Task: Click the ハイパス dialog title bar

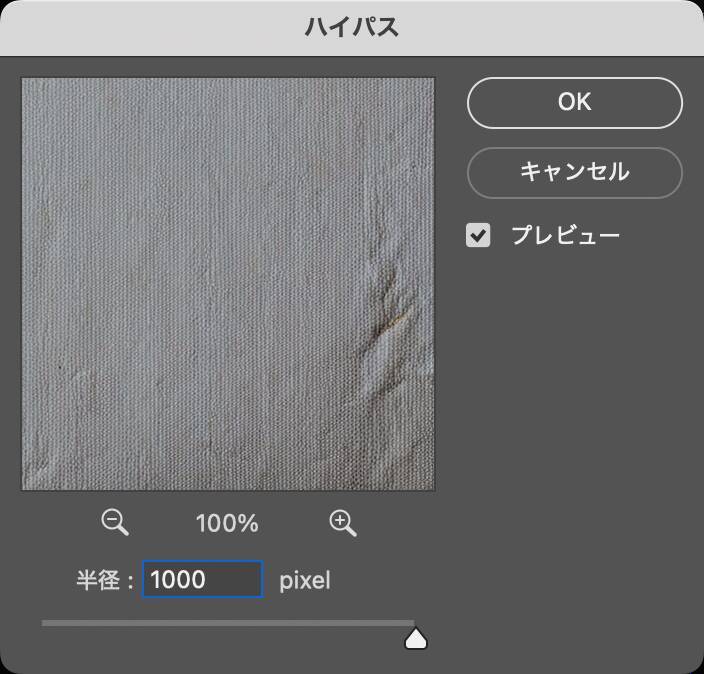Action: pyautogui.click(x=352, y=27)
